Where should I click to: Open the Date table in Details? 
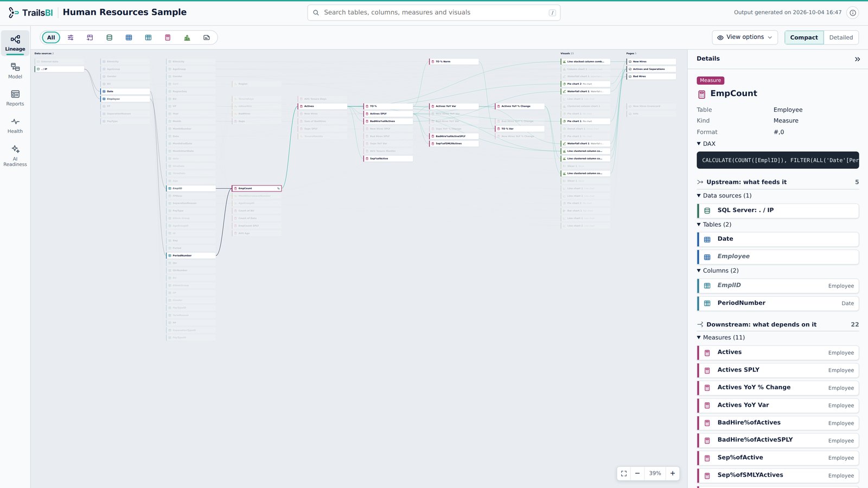778,239
